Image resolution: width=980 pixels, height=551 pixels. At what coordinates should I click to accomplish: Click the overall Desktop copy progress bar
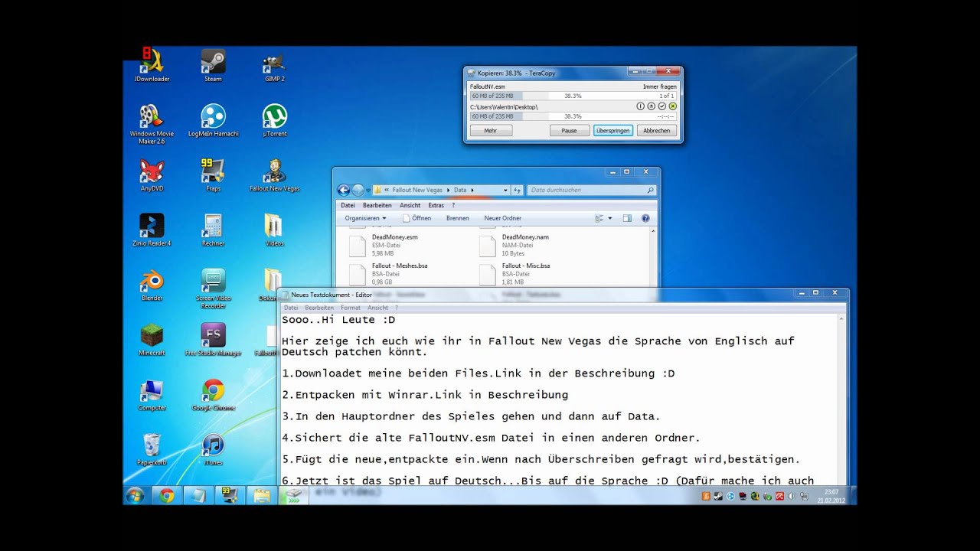click(573, 116)
